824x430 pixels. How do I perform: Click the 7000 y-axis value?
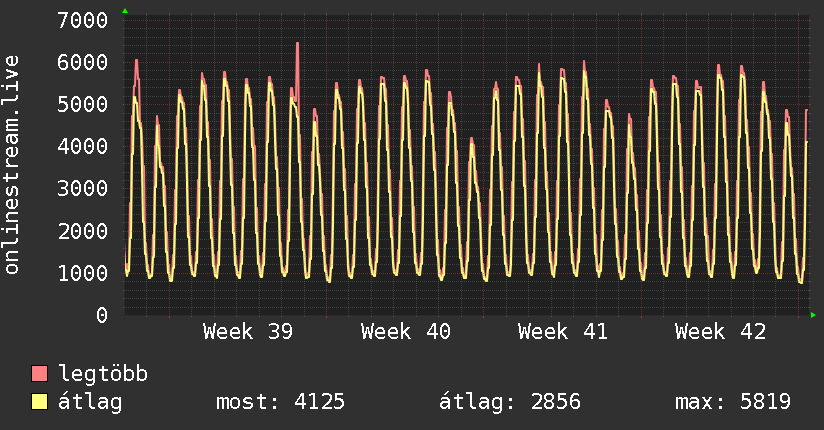pos(83,20)
